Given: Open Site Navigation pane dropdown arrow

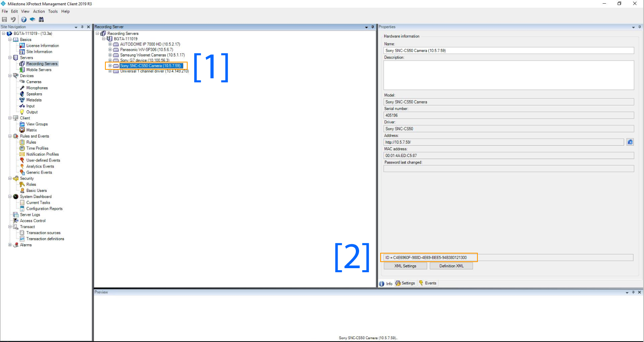Looking at the screenshot, I should [76, 27].
